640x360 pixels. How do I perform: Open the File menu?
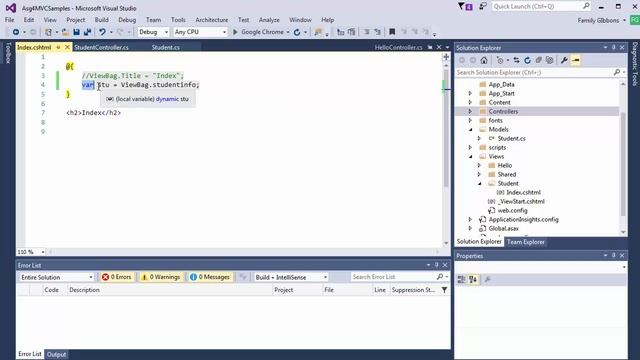click(9, 20)
